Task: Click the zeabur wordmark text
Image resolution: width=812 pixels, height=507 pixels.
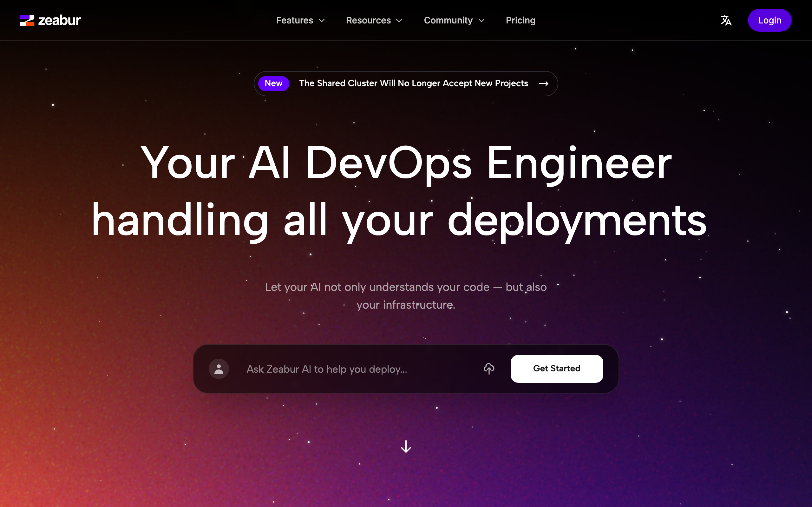Action: coord(59,21)
